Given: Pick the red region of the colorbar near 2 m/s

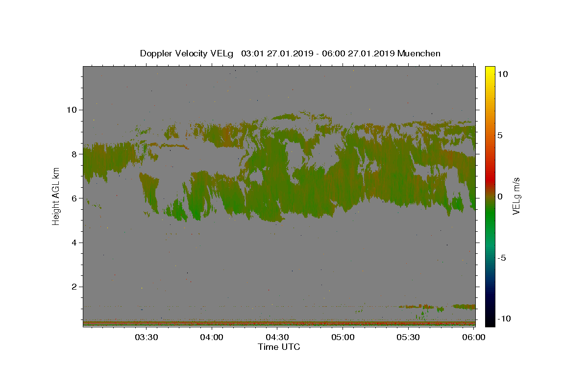Looking at the screenshot, I should 490,172.
